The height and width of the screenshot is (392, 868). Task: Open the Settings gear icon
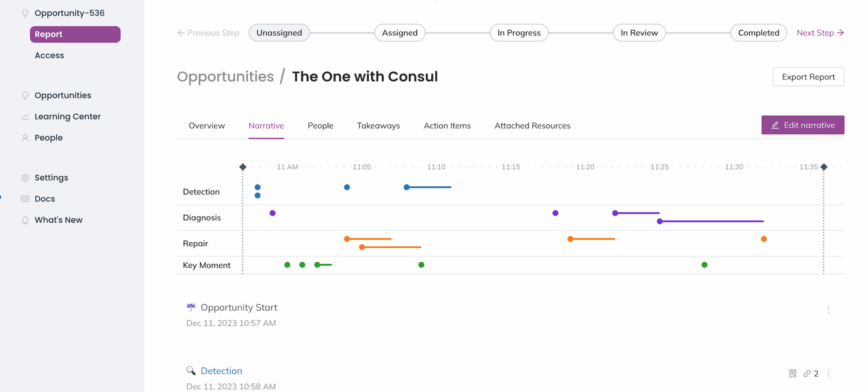25,177
